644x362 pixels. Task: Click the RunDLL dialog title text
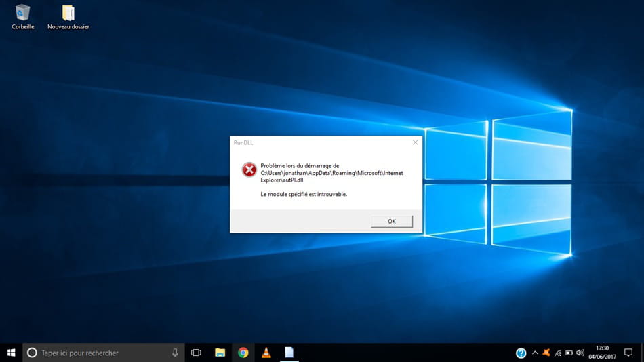[243, 142]
